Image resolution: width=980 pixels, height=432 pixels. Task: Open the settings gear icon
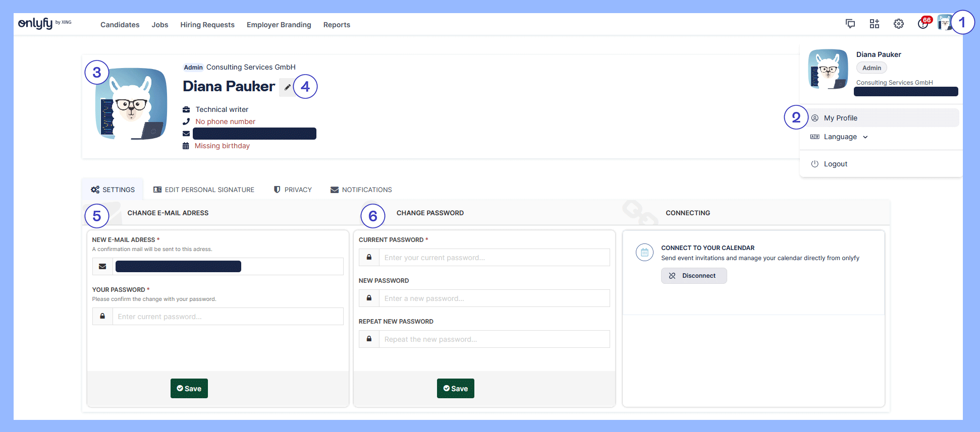(899, 24)
